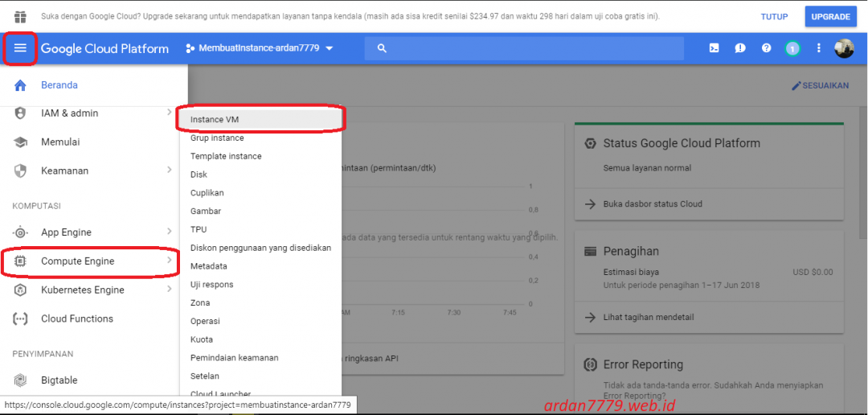
Task: Expand the Kubernetes Engine submenu arrow
Action: coord(169,290)
